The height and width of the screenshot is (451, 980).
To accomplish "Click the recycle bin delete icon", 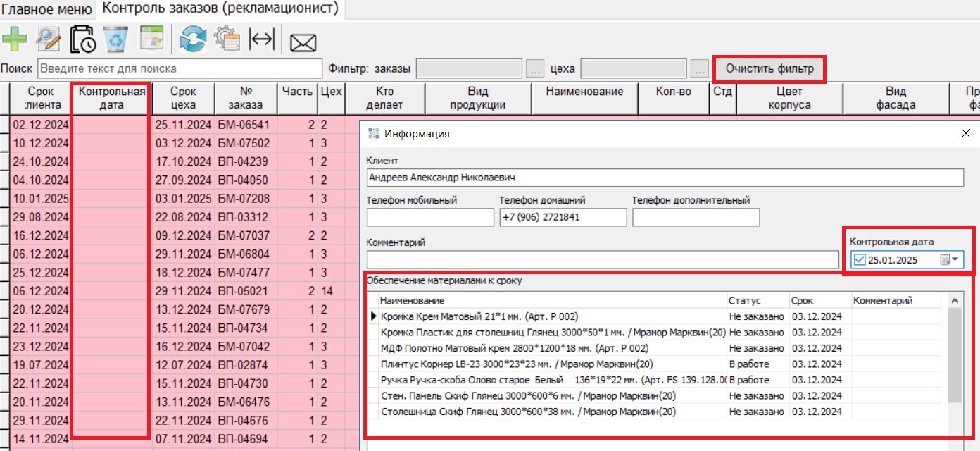I will pos(116,39).
